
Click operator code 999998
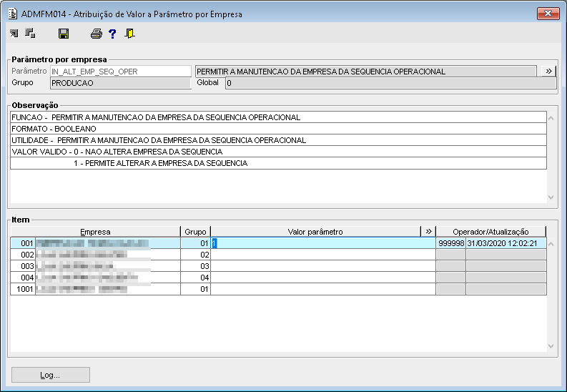tap(451, 243)
